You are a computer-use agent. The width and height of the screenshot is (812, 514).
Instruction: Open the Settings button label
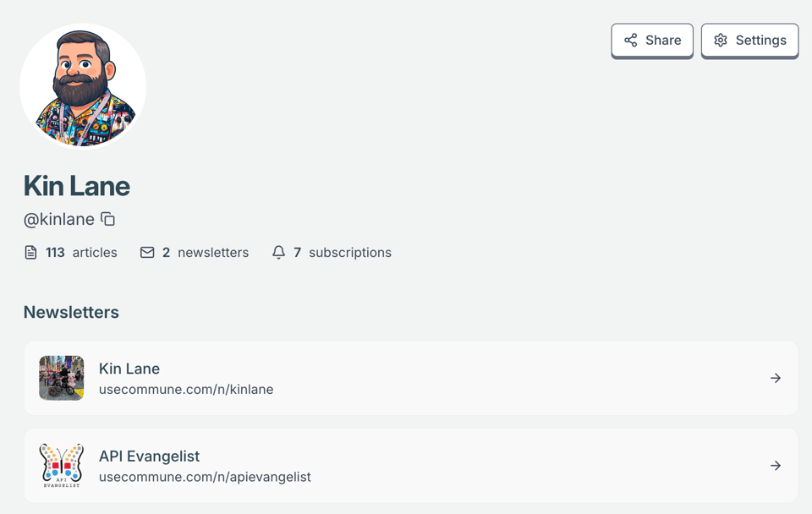760,41
